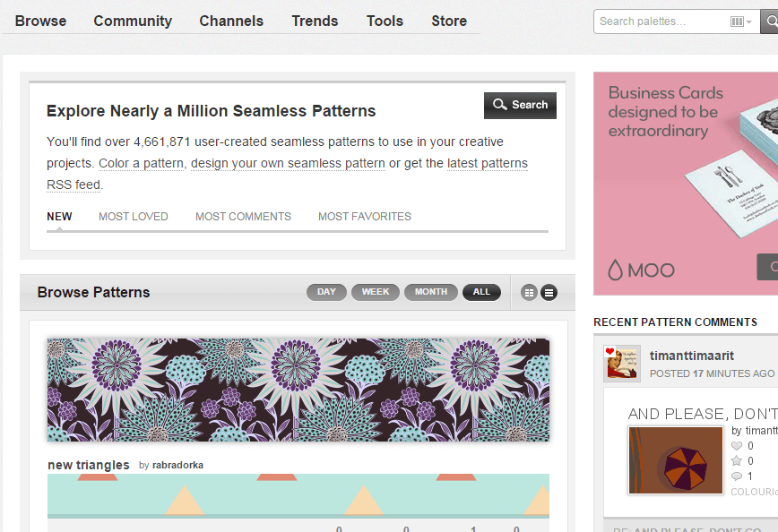
Task: Open the Community menu
Action: coord(133,21)
